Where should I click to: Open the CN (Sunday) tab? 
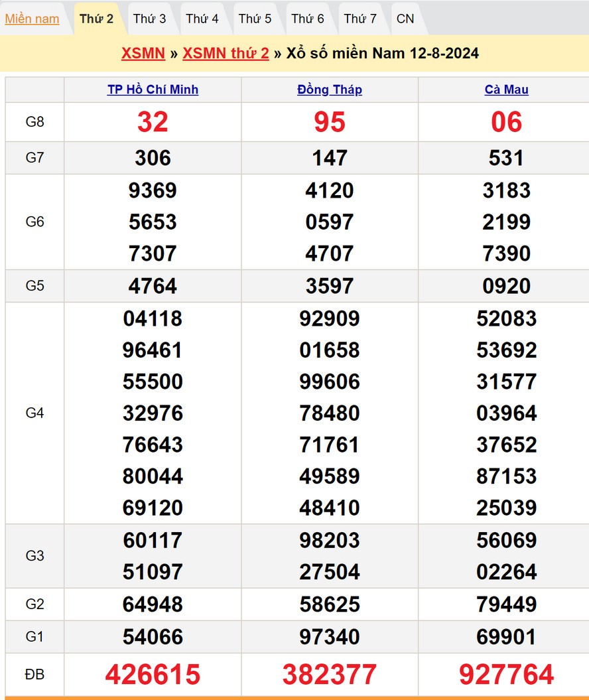tap(405, 19)
